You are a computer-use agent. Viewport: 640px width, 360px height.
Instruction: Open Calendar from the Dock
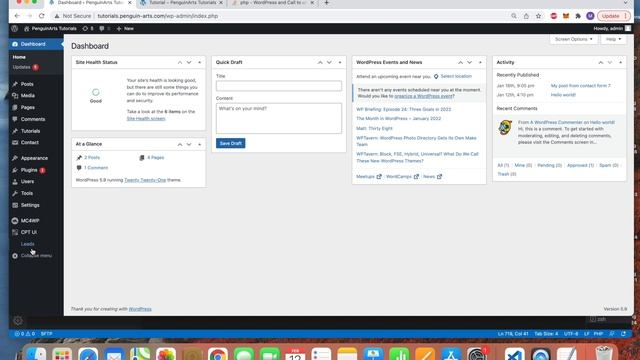click(295, 354)
